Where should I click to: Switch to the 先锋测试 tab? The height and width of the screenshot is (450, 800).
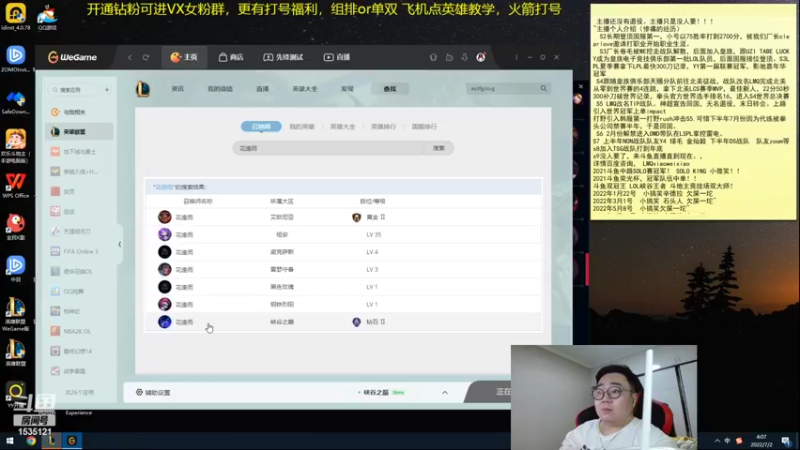pyautogui.click(x=283, y=57)
